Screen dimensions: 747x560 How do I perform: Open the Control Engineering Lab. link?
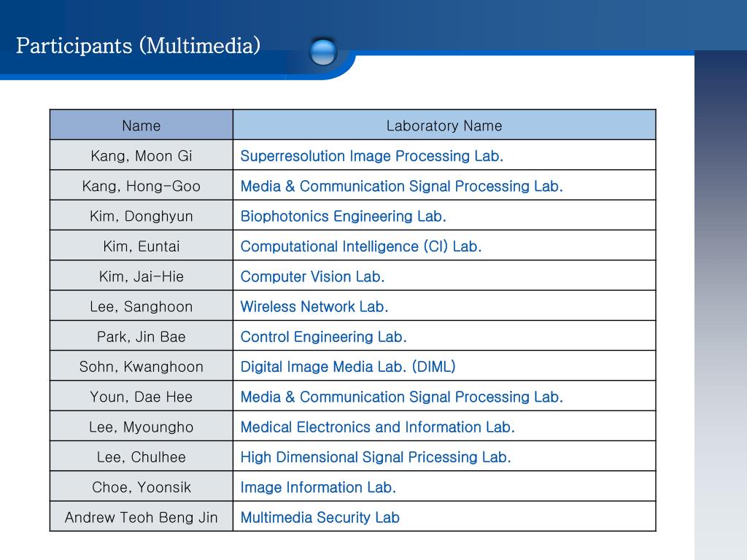click(x=323, y=337)
